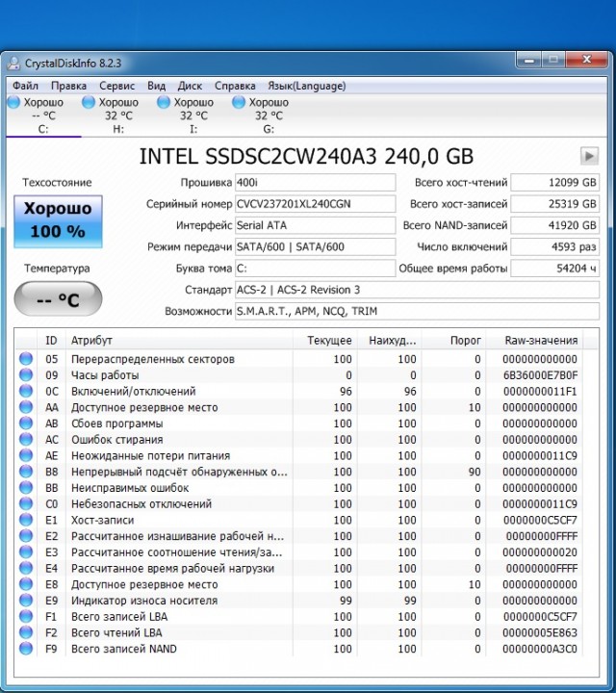Screen dimensions: 616x693
Task: Select disk C: in the drive bar
Action: (x=43, y=115)
